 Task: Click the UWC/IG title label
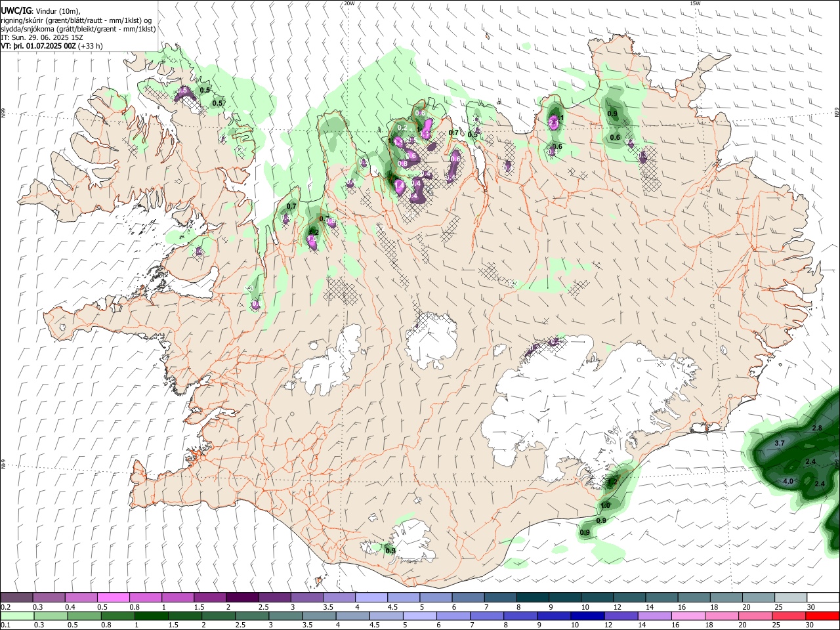[16, 10]
